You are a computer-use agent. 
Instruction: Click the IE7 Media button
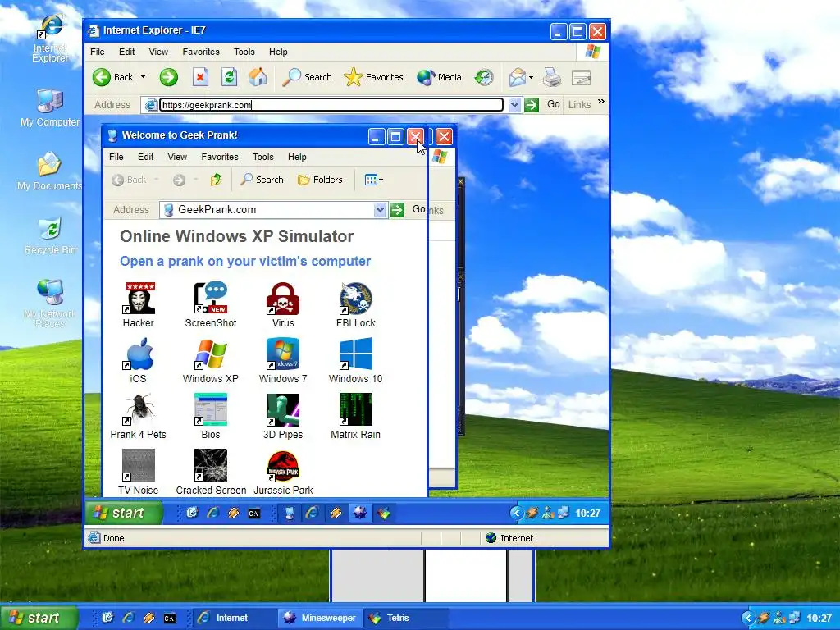[x=440, y=77]
